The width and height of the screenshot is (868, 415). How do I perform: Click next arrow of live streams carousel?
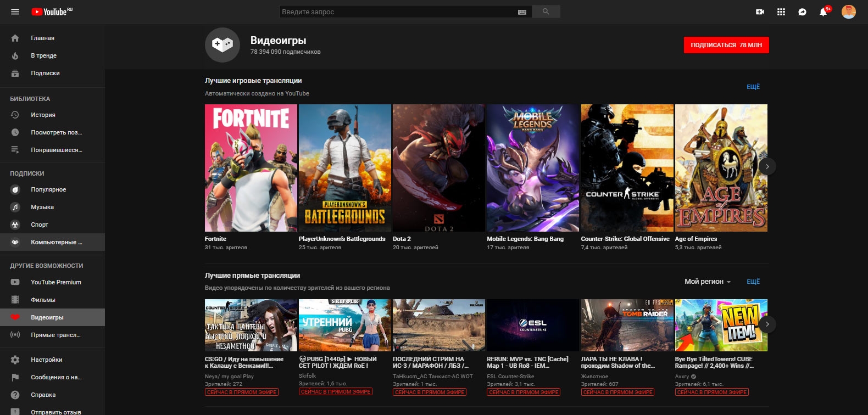(767, 324)
